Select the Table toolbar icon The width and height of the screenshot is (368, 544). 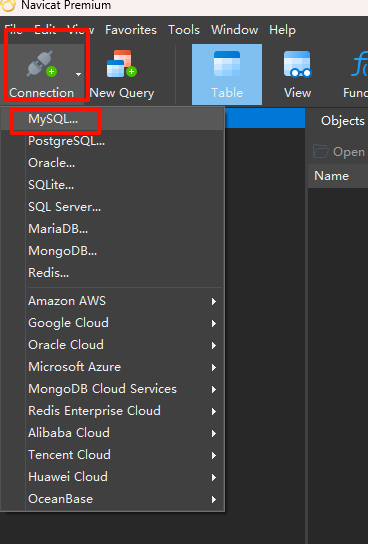click(227, 63)
